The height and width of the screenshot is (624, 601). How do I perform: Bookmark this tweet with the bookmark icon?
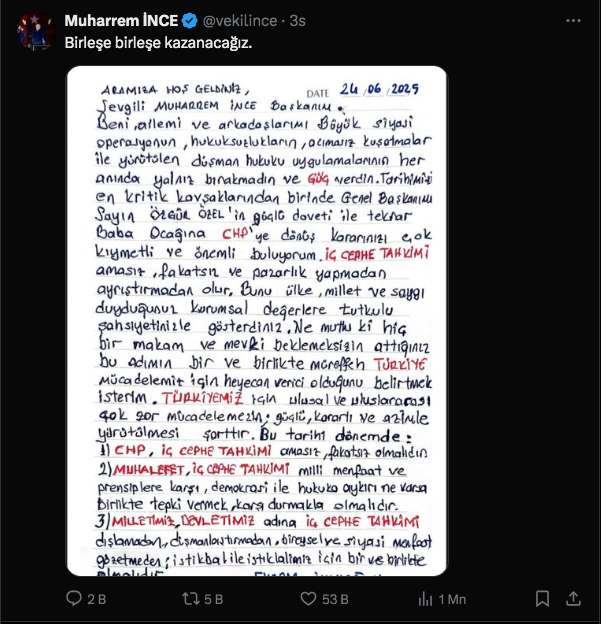pos(542,599)
